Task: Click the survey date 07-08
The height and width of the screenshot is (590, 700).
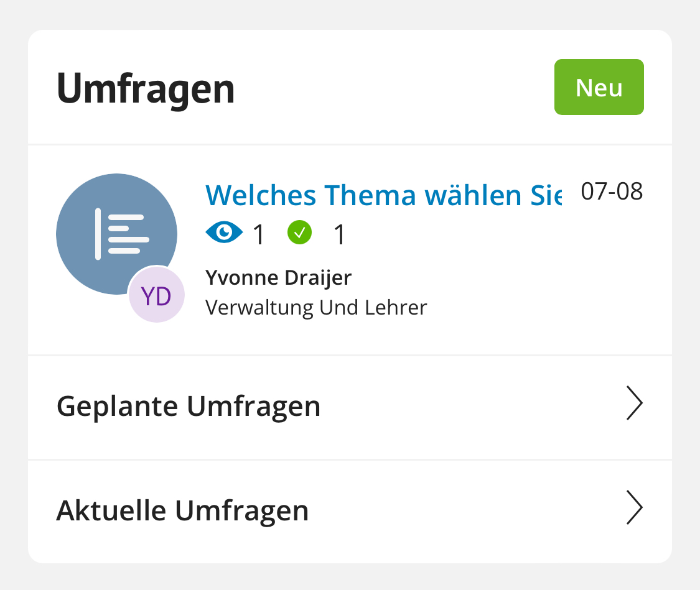Action: pyautogui.click(x=612, y=191)
